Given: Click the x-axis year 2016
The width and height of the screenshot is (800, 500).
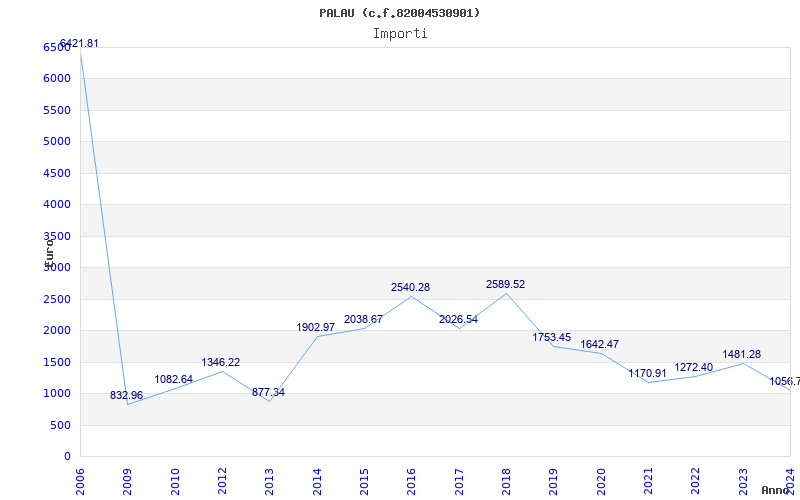Looking at the screenshot, I should 412,482.
